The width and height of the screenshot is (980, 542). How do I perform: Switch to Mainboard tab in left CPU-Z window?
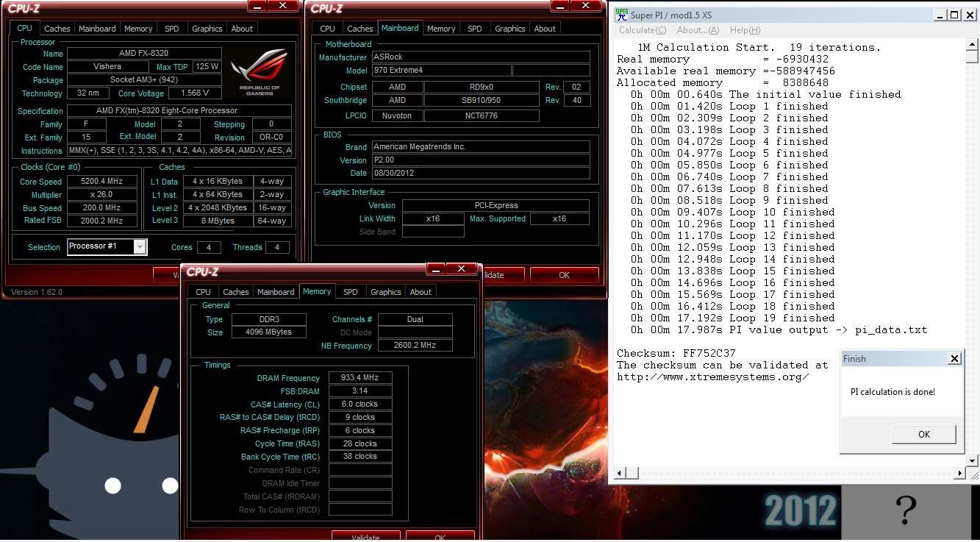tap(97, 29)
